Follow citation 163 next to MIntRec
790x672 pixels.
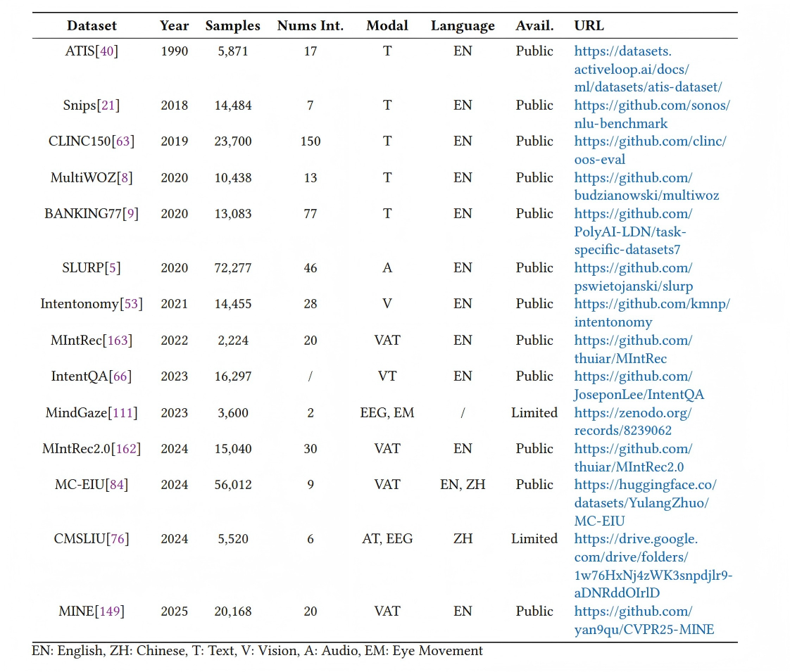click(118, 341)
